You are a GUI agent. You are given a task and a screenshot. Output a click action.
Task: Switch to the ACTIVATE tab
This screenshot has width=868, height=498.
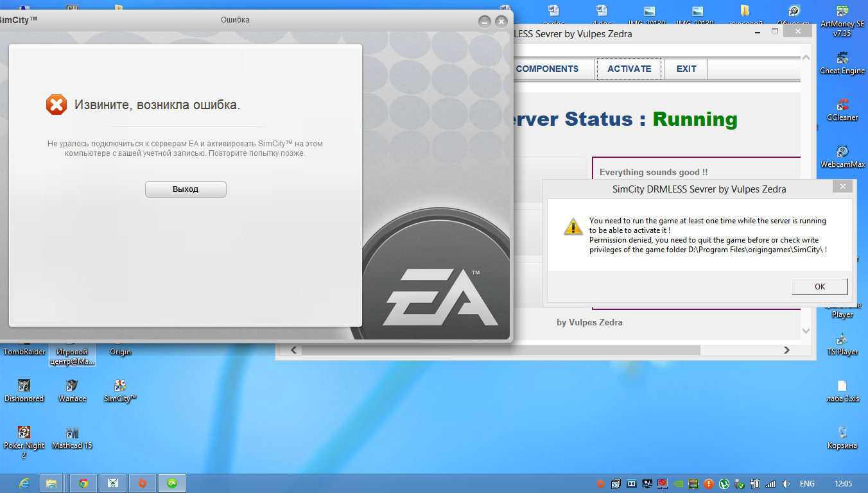click(x=629, y=69)
